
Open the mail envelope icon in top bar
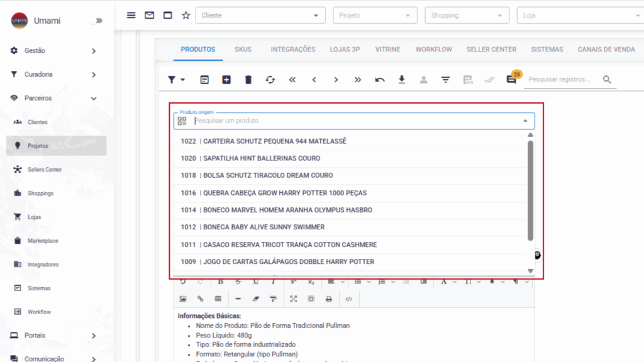click(x=149, y=15)
